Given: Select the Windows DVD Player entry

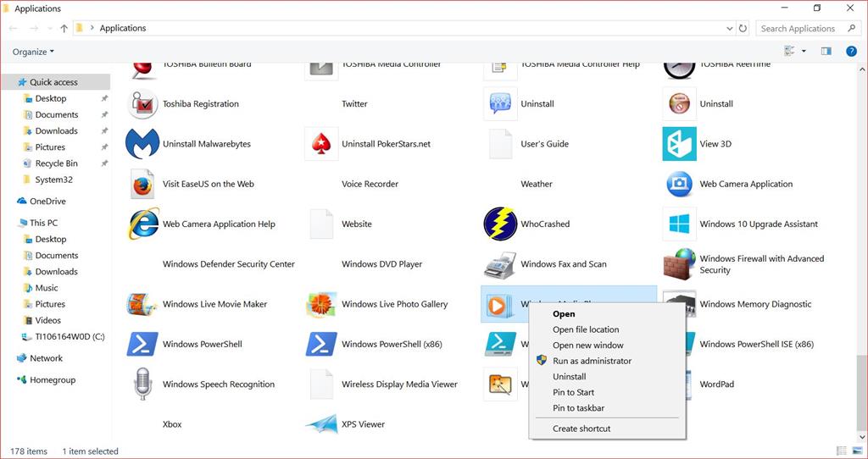Looking at the screenshot, I should [x=382, y=263].
